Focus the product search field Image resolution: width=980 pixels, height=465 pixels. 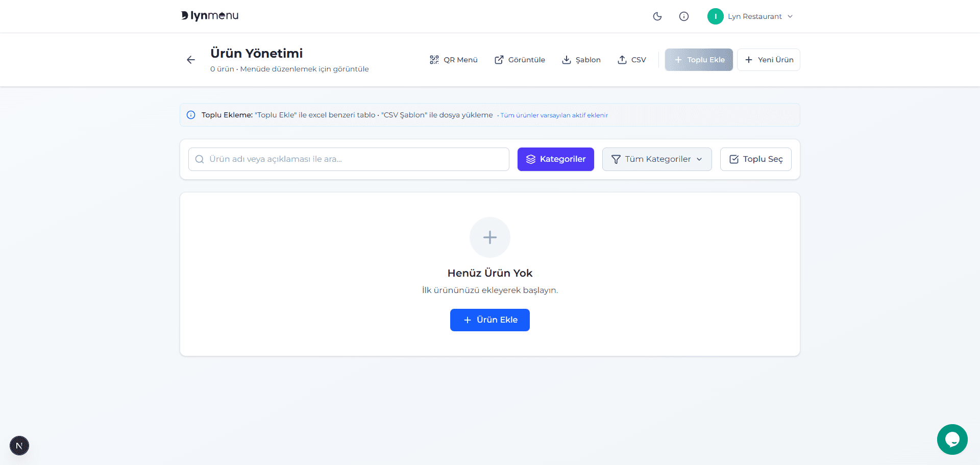[x=349, y=159]
